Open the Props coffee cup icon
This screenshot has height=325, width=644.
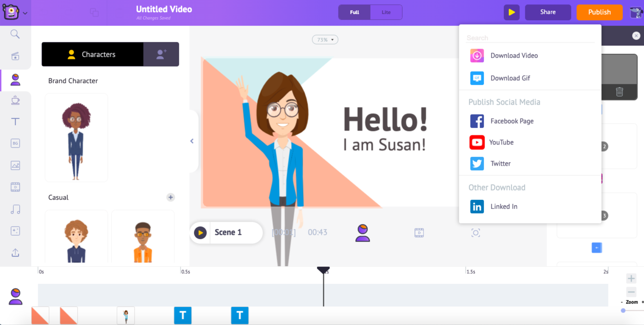point(15,100)
